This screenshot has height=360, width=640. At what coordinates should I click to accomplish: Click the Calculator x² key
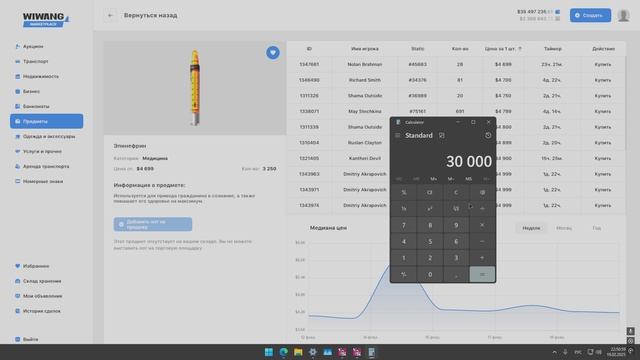click(x=430, y=209)
